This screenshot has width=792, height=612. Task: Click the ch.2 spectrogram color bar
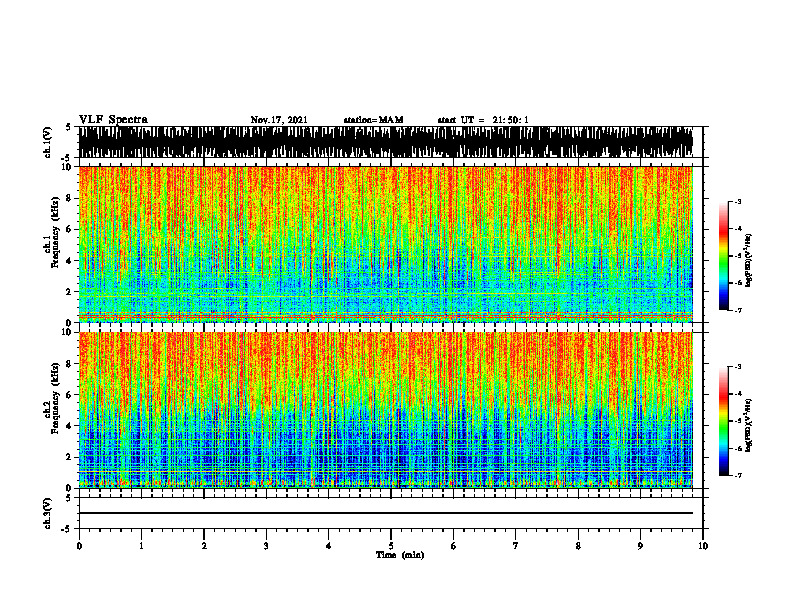pos(723,421)
